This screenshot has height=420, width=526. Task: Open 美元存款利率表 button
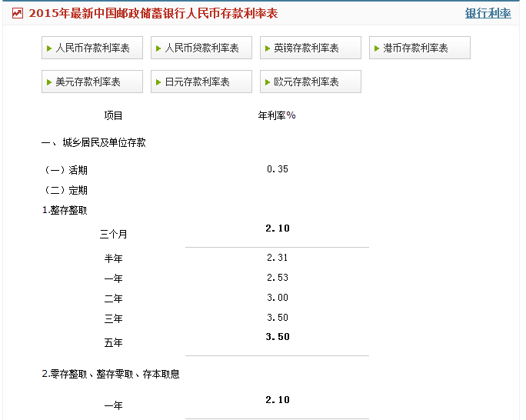pyautogui.click(x=92, y=82)
